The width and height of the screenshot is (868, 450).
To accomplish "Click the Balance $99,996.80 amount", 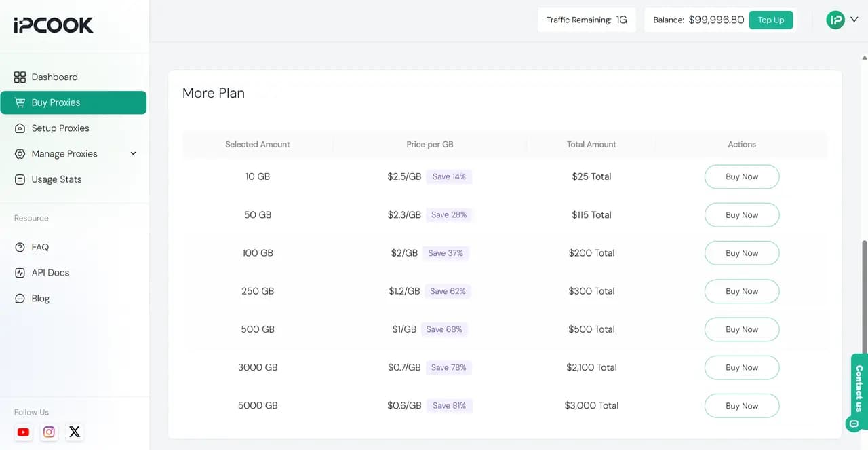I will pos(716,20).
